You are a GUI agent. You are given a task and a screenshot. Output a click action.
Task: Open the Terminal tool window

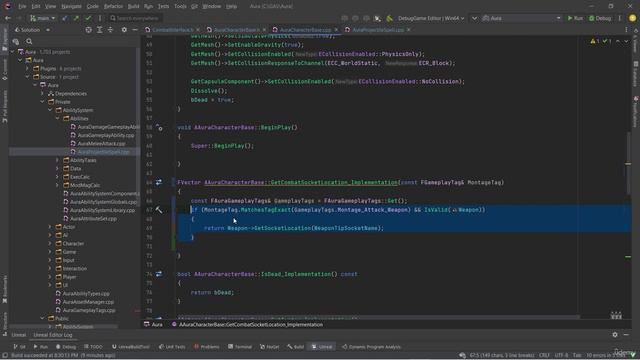click(240, 347)
